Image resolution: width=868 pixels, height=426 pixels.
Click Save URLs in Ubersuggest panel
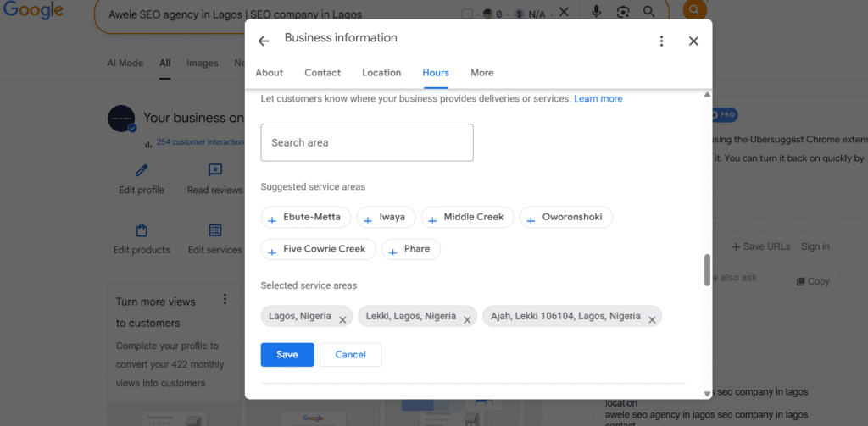click(761, 246)
